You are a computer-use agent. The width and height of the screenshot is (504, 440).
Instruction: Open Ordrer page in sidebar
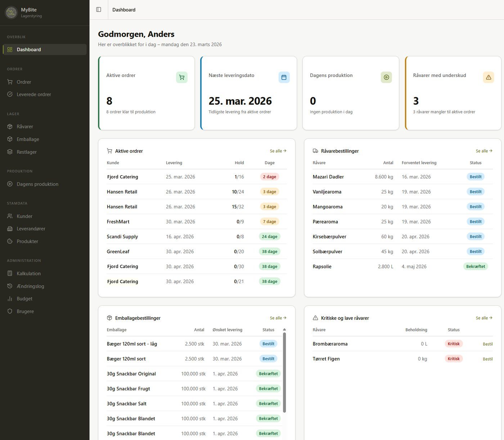(45, 82)
